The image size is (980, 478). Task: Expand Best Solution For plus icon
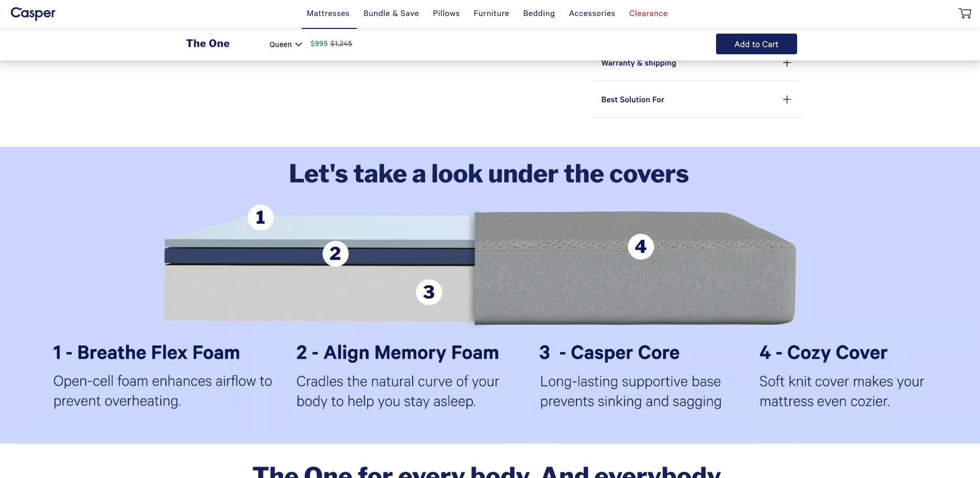(787, 100)
